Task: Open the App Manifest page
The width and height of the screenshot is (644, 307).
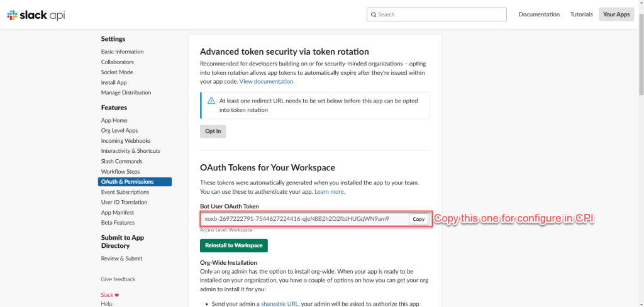Action: point(118,213)
